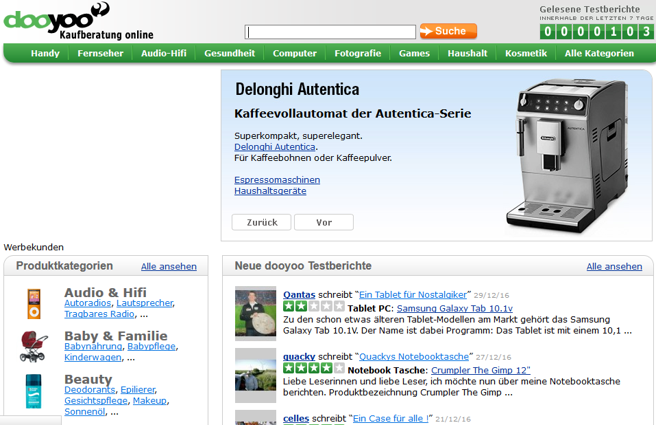Open the Fotografie menu
The height and width of the screenshot is (425, 656).
(358, 54)
